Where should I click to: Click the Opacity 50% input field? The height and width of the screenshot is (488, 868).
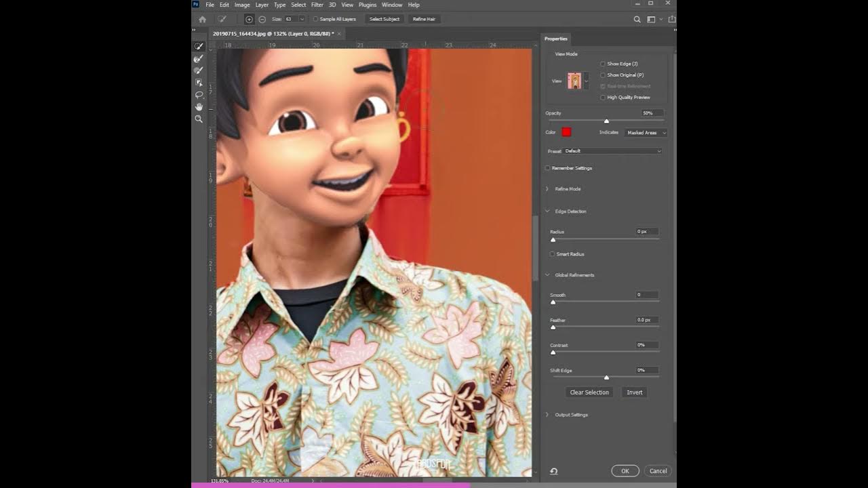(x=652, y=113)
